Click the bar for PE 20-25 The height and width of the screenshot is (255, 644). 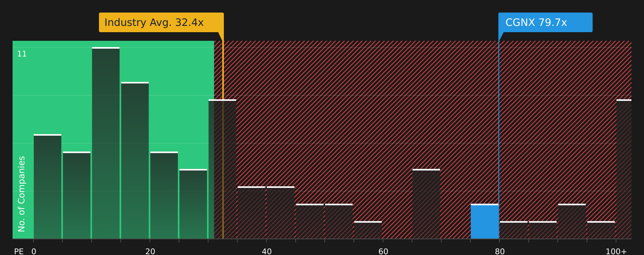tap(164, 195)
